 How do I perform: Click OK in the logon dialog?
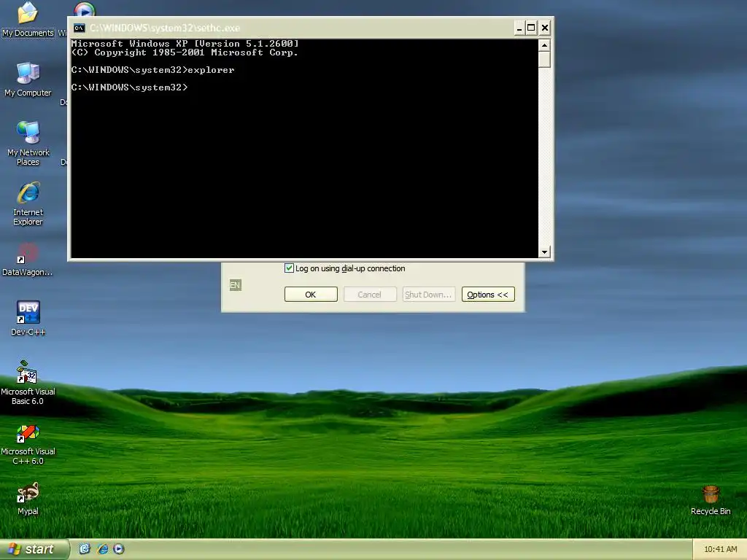point(311,295)
